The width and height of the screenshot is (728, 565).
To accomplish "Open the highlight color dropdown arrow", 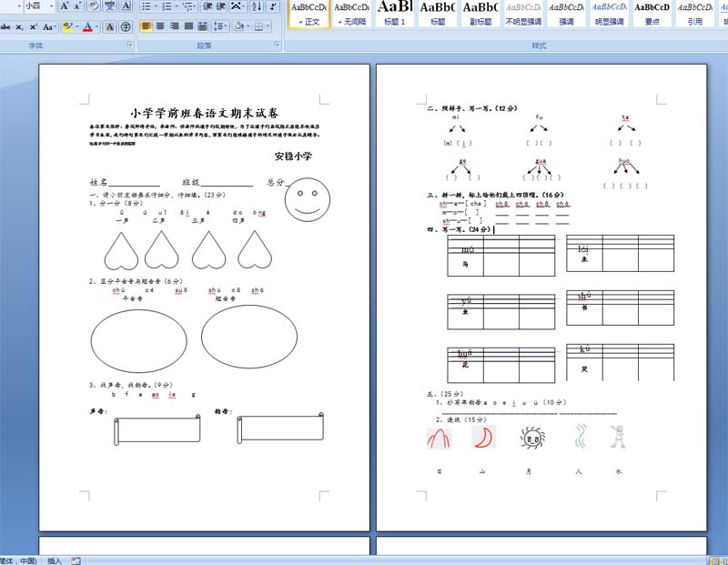I will (76, 27).
